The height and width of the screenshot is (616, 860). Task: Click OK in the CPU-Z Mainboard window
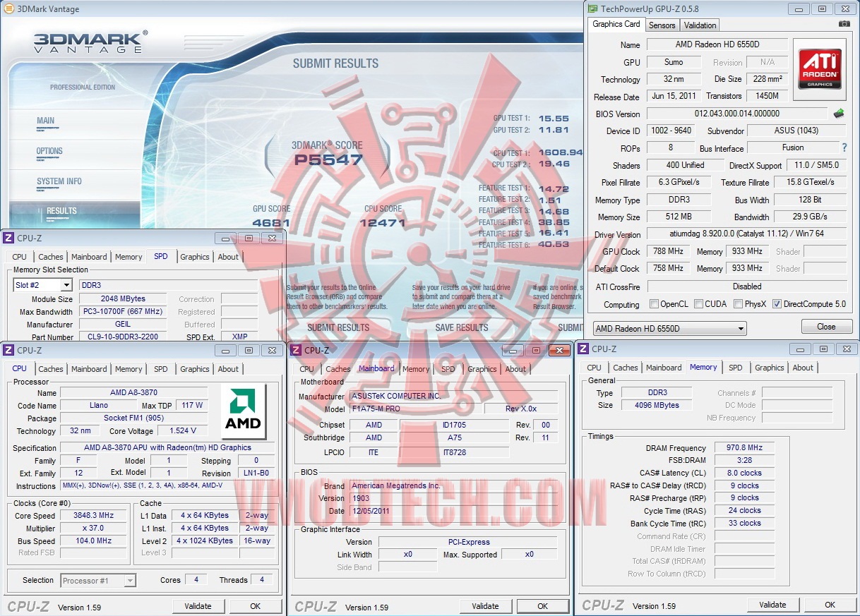[x=542, y=606]
